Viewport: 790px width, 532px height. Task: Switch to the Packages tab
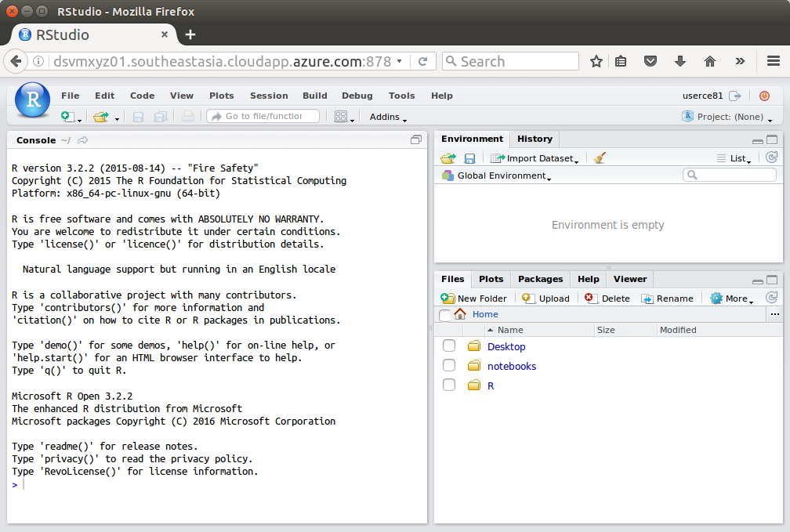point(540,279)
